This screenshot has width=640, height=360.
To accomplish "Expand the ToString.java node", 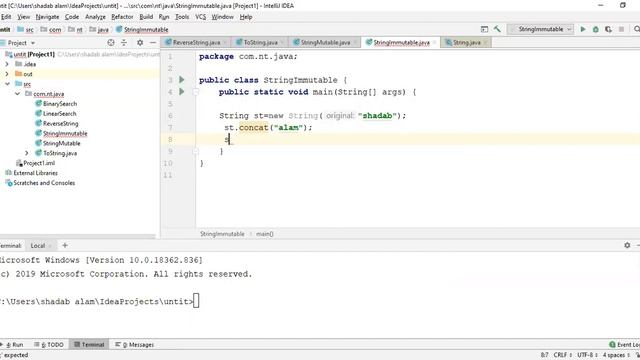I will [27, 153].
